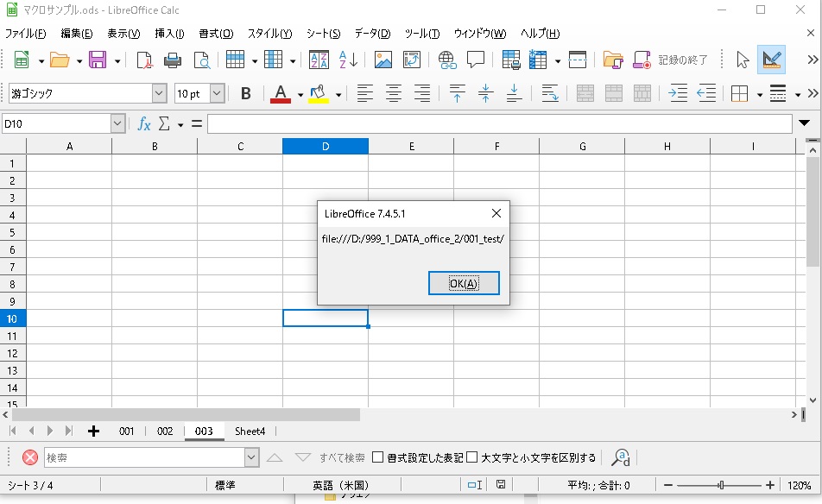Expand the Borders dropdown arrow
This screenshot has width=822, height=504.
pyautogui.click(x=760, y=95)
